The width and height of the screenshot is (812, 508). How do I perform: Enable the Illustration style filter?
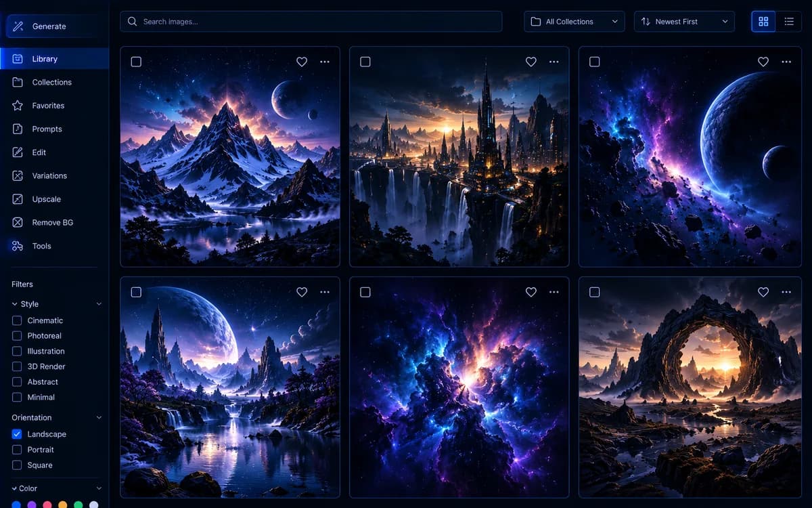point(17,351)
